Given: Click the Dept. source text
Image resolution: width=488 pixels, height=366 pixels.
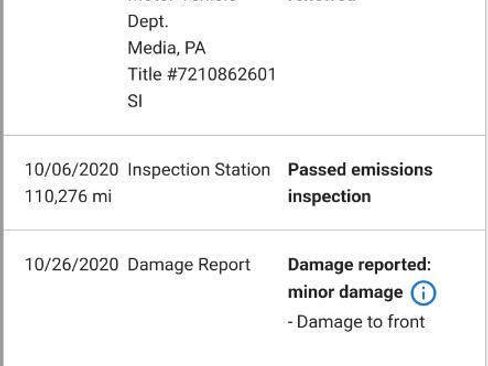Looking at the screenshot, I should pos(148,22).
